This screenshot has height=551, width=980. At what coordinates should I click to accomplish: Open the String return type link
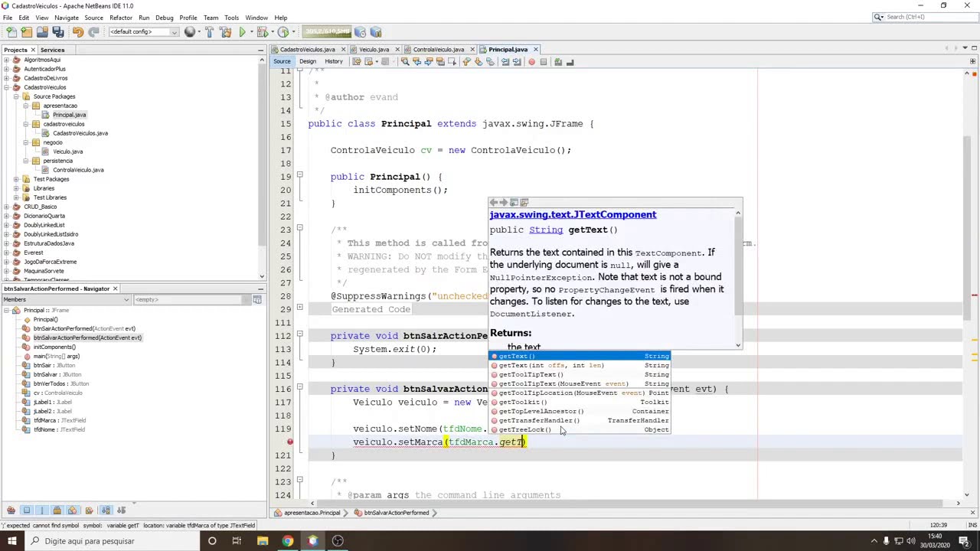point(546,230)
